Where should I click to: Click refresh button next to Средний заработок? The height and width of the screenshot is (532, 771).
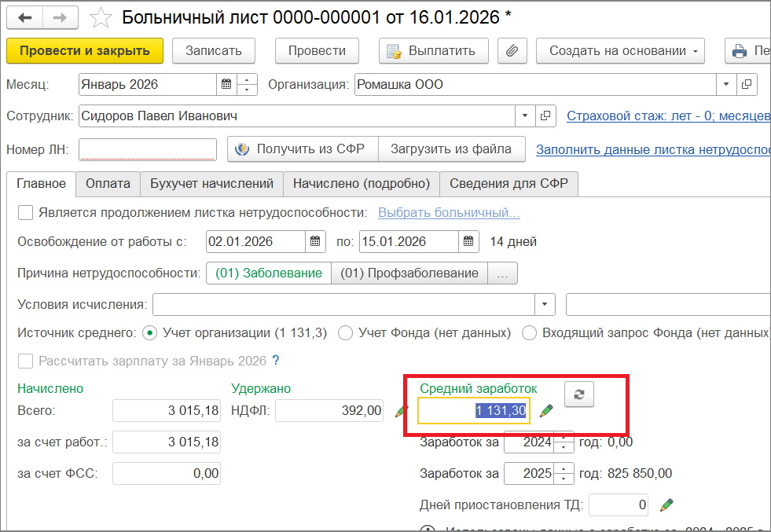pyautogui.click(x=579, y=395)
